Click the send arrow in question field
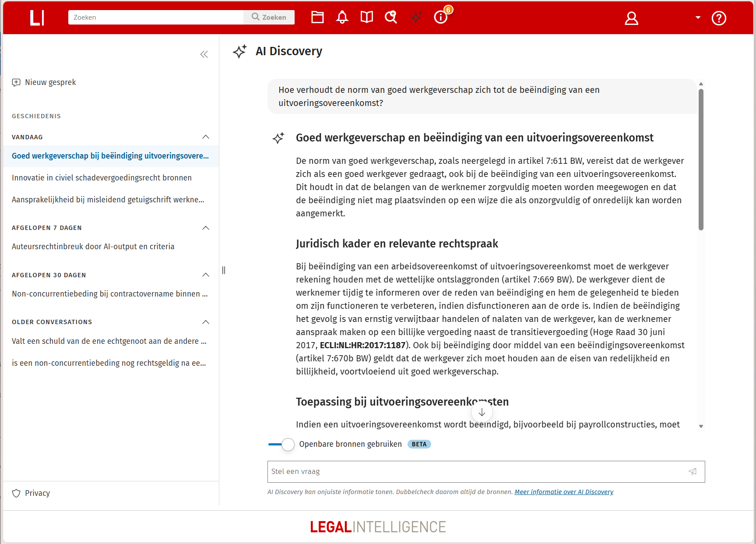Image resolution: width=756 pixels, height=544 pixels. click(x=693, y=472)
